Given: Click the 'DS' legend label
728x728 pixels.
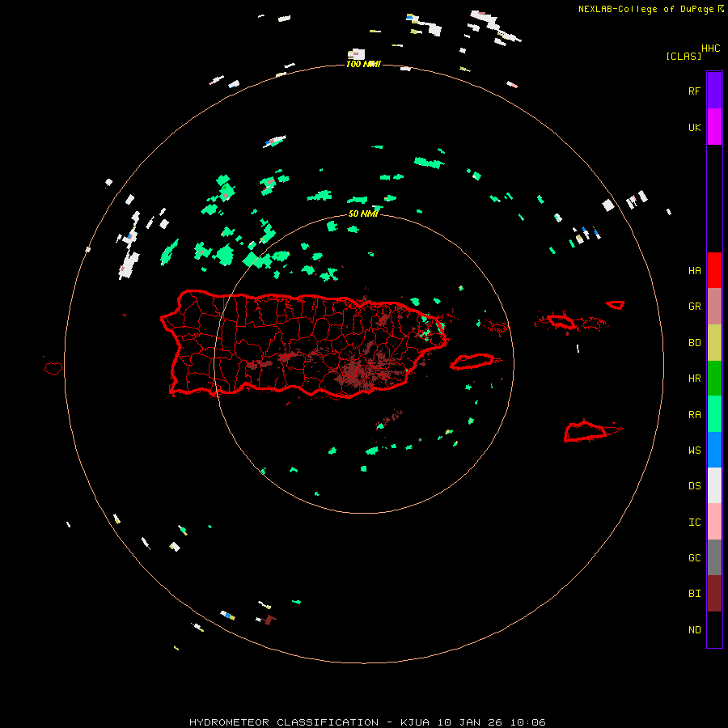Looking at the screenshot, I should tap(694, 486).
